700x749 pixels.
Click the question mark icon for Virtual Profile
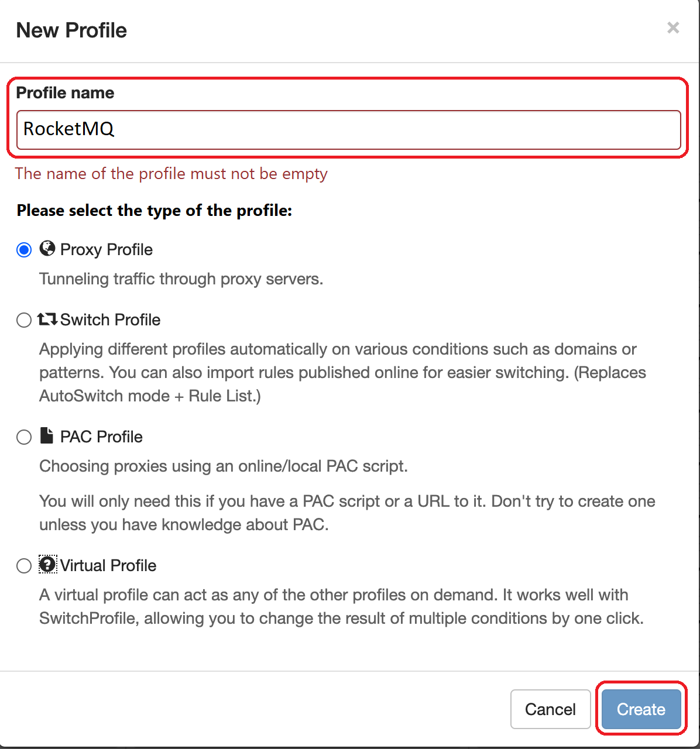point(47,565)
